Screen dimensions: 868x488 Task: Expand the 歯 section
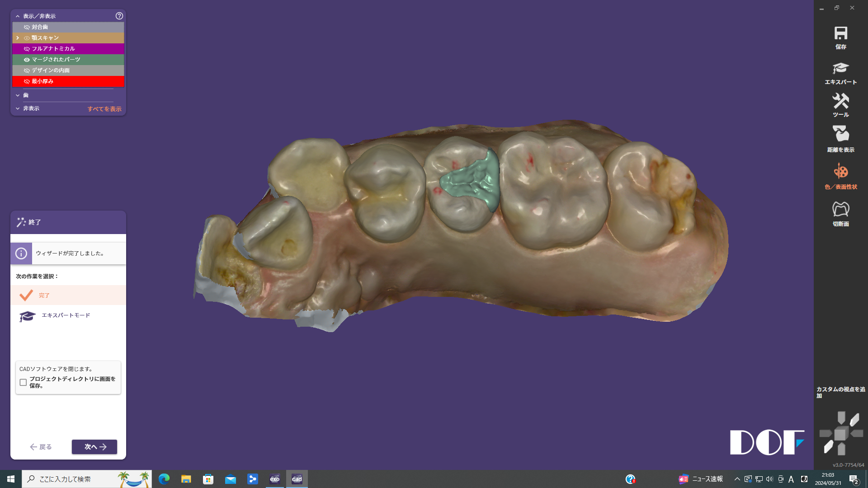[18, 95]
